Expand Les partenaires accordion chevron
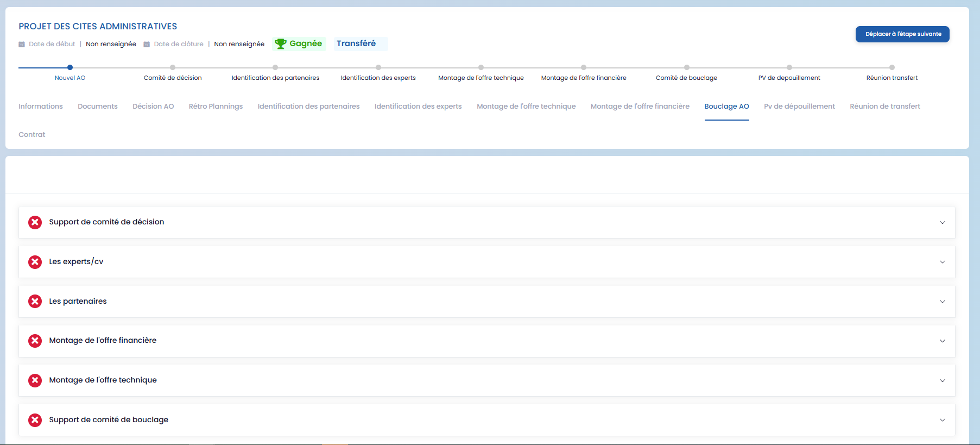Image resolution: width=980 pixels, height=445 pixels. click(x=942, y=302)
